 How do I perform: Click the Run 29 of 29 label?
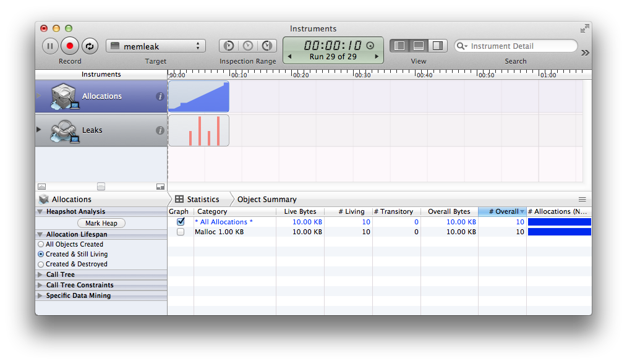coord(333,57)
